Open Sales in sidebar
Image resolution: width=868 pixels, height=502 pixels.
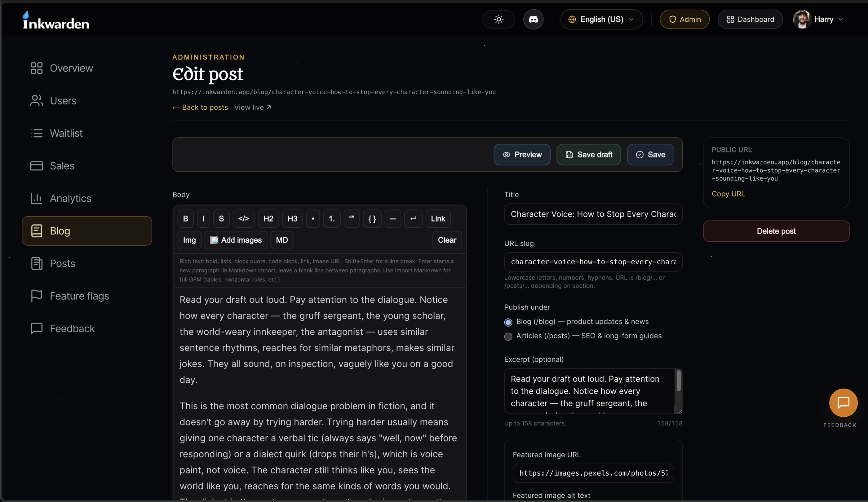(87, 165)
